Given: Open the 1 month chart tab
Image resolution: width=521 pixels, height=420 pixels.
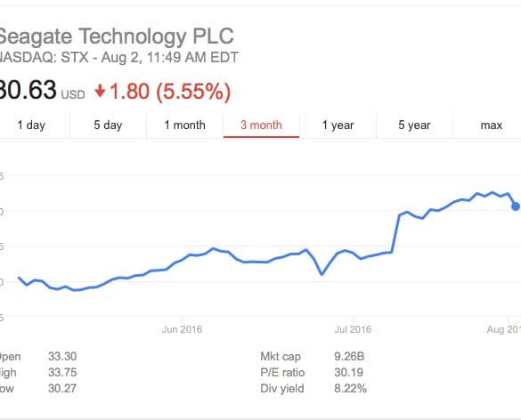Looking at the screenshot, I should coord(184,125).
